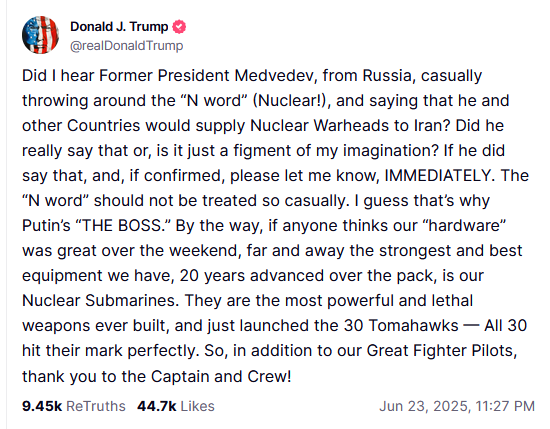Select the word Medvedev in the post

(x=276, y=75)
